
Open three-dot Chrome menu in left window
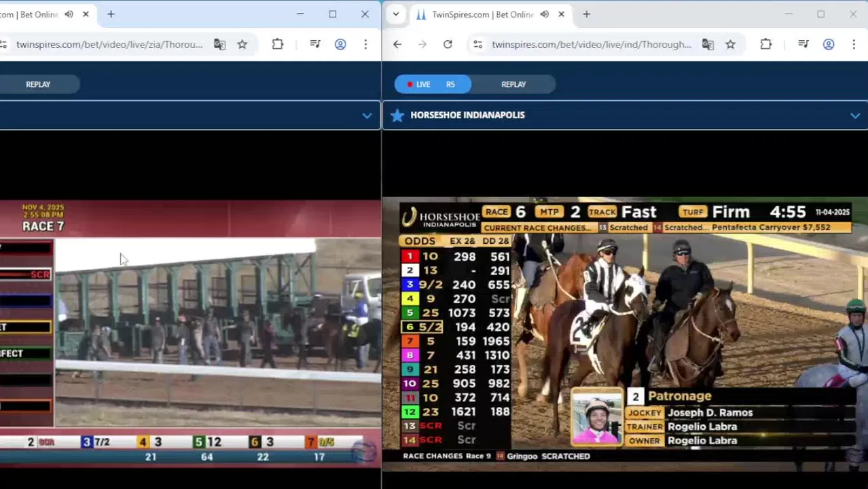pyautogui.click(x=365, y=44)
